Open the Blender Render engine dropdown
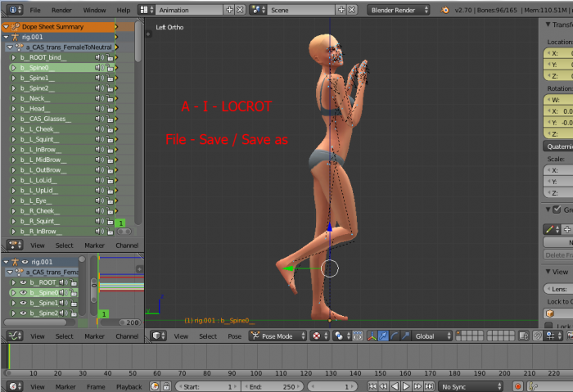The width and height of the screenshot is (573, 392). (x=399, y=10)
